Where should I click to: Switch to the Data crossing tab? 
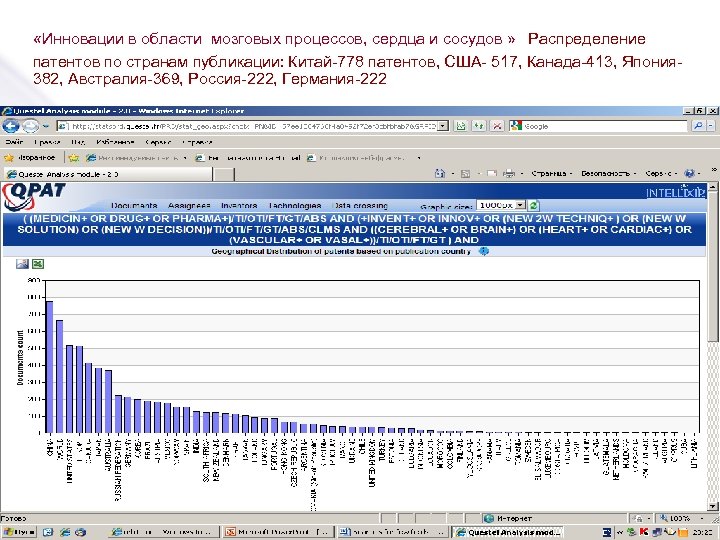click(x=360, y=206)
